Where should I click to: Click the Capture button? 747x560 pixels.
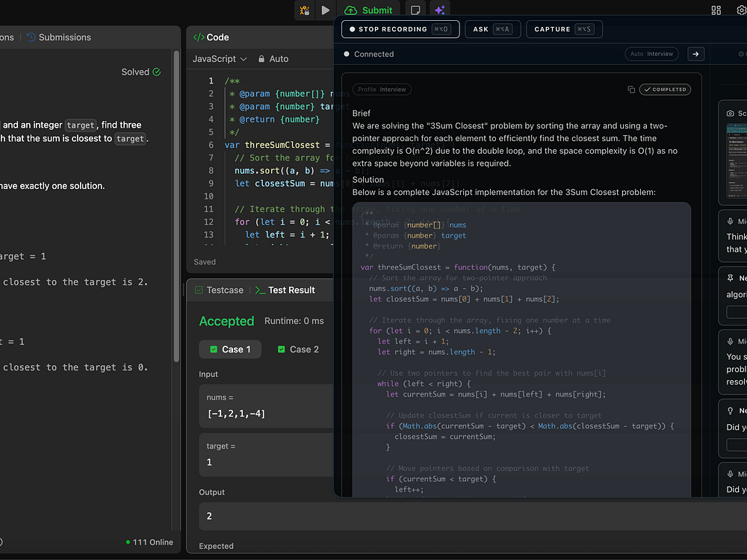563,29
